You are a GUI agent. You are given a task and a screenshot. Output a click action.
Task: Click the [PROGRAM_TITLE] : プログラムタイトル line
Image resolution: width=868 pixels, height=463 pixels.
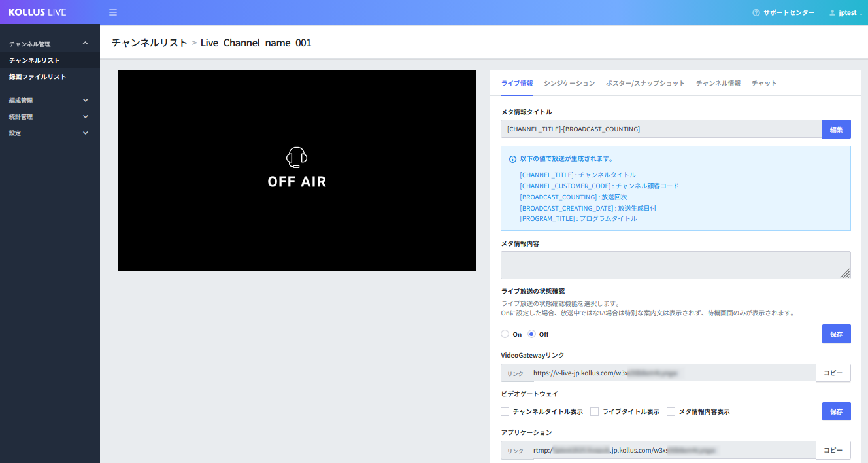point(578,218)
